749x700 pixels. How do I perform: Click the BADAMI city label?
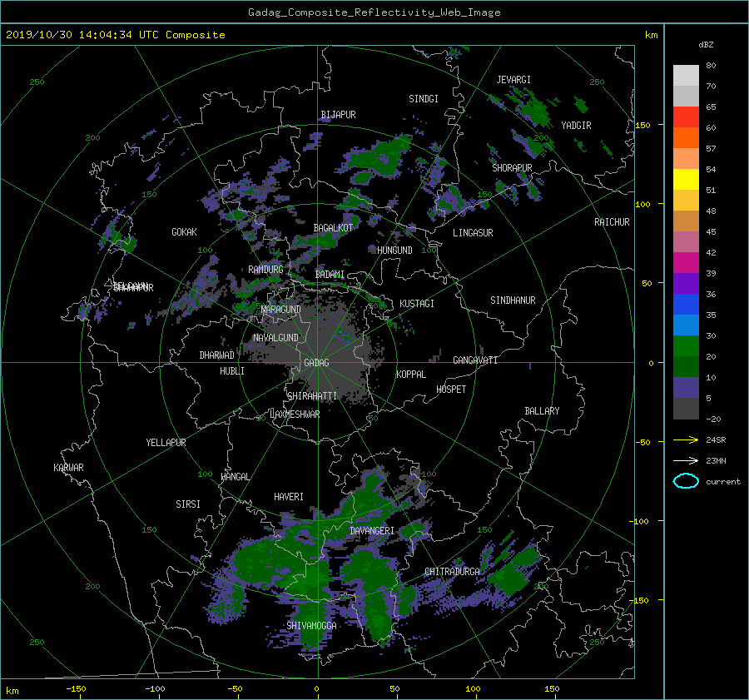tap(330, 275)
